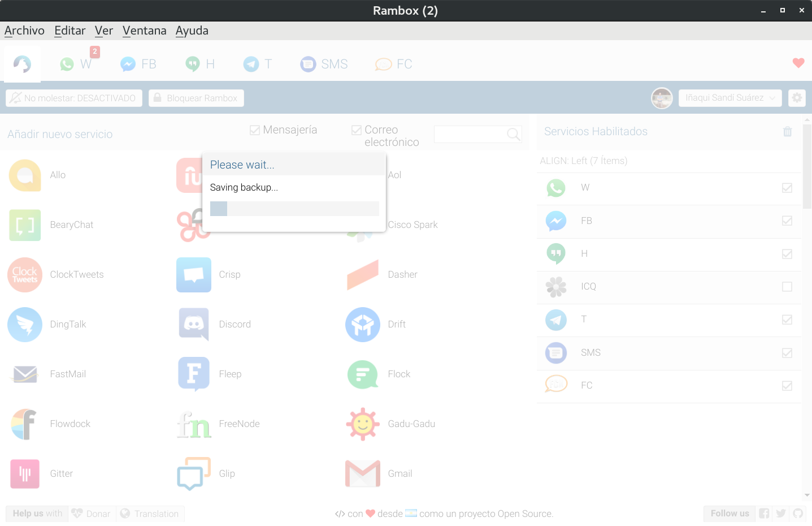This screenshot has width=812, height=526.
Task: Click the Donar button
Action: 92,514
